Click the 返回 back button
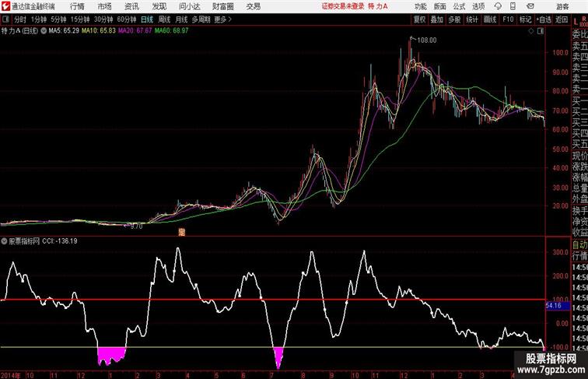The width and height of the screenshot is (588, 379). 562,19
